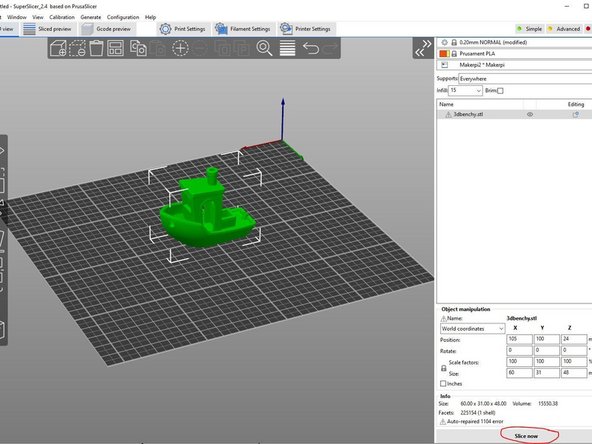Select the Simple mode button
Screen dimensions: 592x444
530,29
